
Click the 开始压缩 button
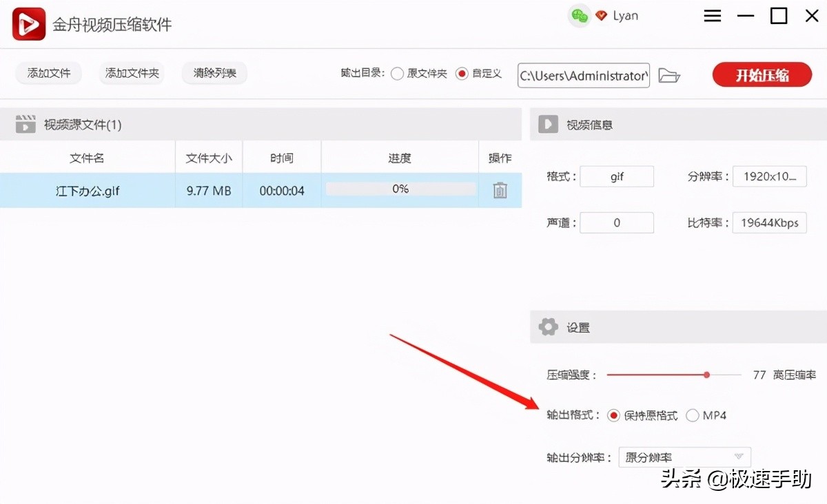762,76
